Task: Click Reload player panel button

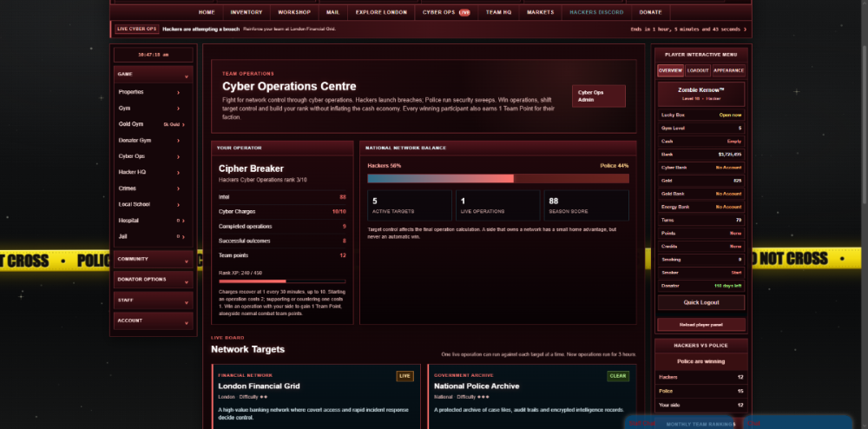Action: [701, 325]
